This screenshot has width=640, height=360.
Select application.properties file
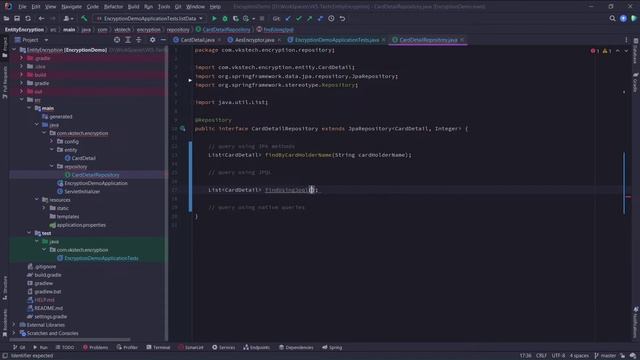tap(81, 225)
